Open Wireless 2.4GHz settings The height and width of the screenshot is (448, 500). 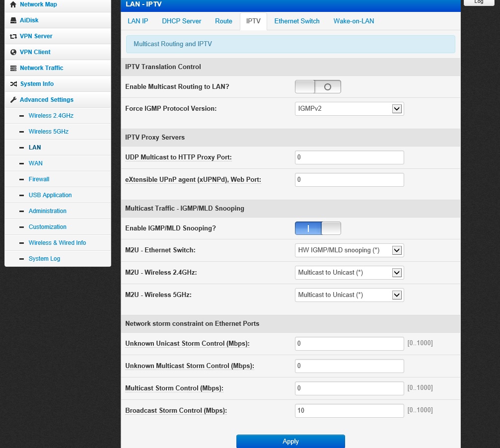click(x=51, y=116)
